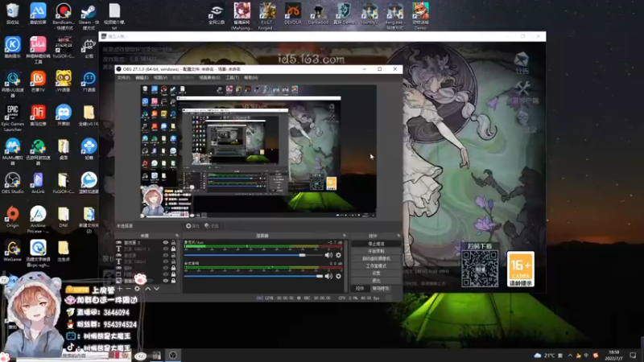Add a source with the plus icon
Viewport: 644px width, 362px height.
coord(119,289)
